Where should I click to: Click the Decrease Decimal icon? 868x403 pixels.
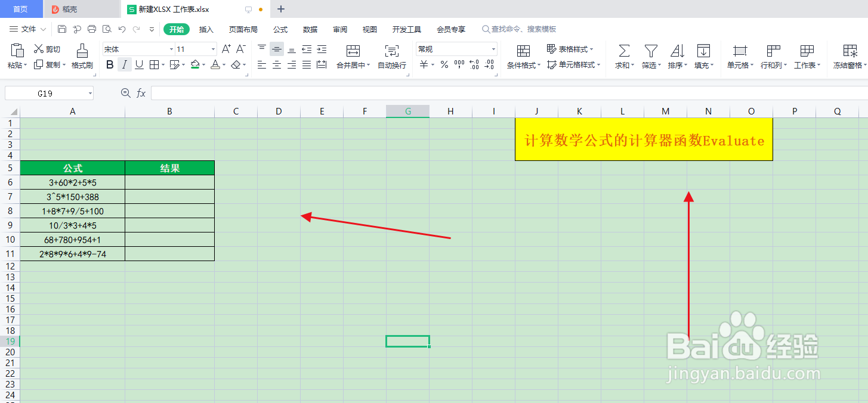(x=490, y=65)
